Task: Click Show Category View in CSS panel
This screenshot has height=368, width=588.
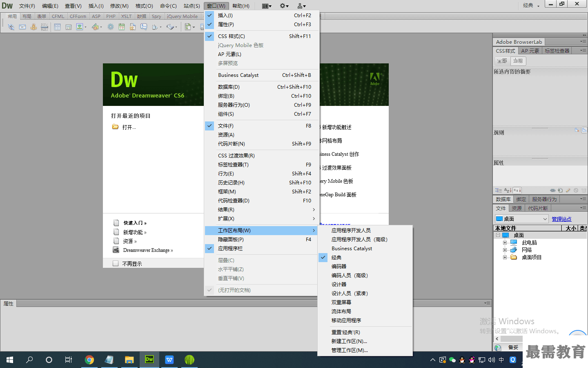Action: tap(498, 190)
